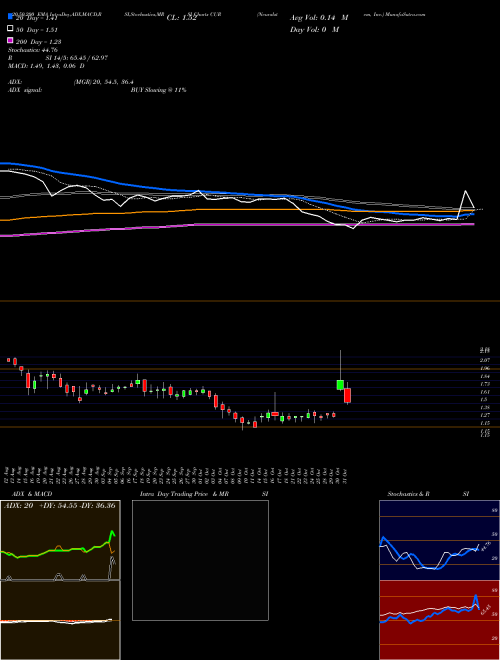The image size is (500, 660).
Task: Select the '200 Day = 1.28' legend text
Action: click(x=38, y=42)
